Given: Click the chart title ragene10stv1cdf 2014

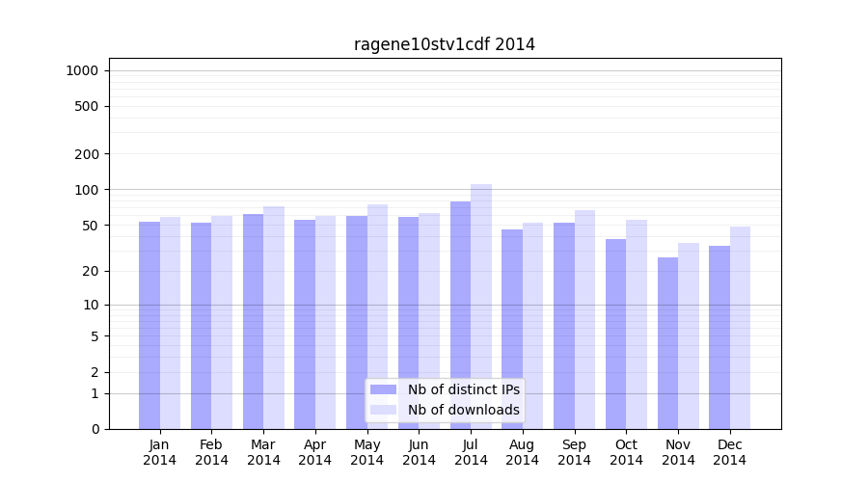Looking at the screenshot, I should click(444, 44).
